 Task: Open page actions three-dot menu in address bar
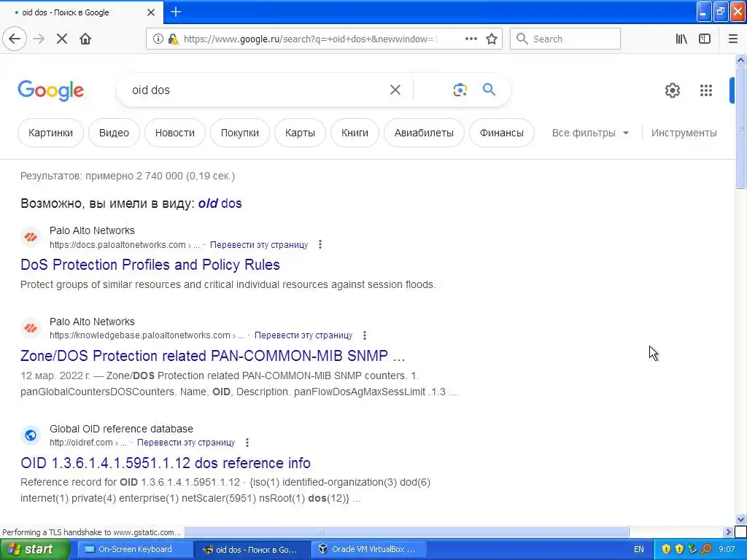[471, 39]
